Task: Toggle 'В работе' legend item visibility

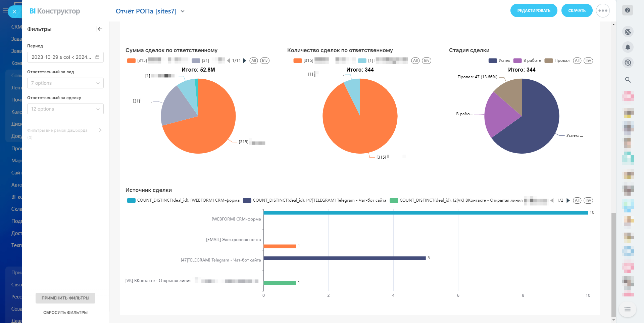Action: 528,60
